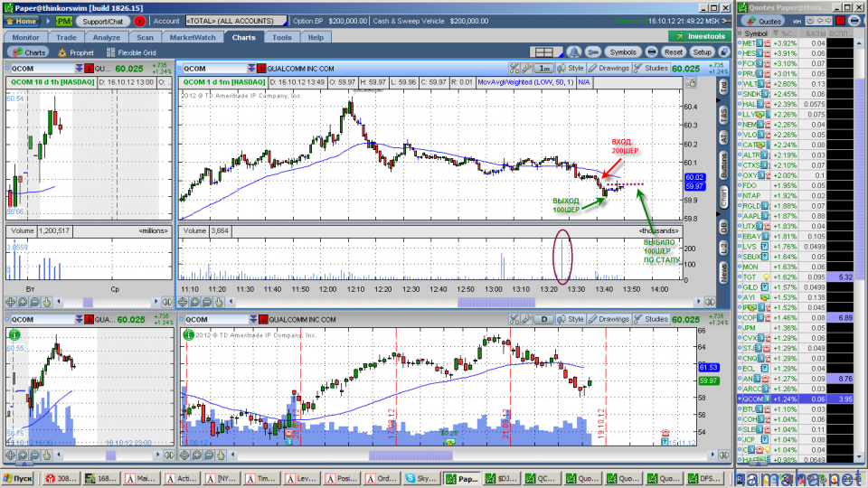The width and height of the screenshot is (868, 488).
Task: Open the L2 side panel button
Action: point(723,248)
